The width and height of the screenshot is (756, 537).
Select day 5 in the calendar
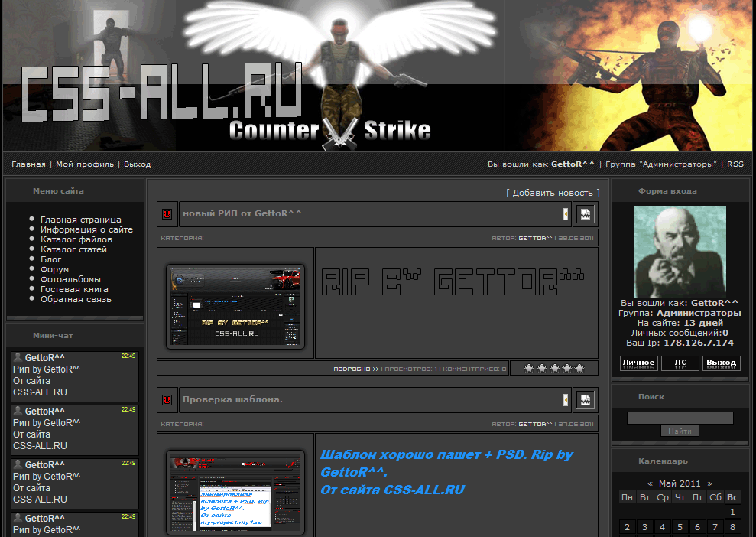pyautogui.click(x=680, y=527)
